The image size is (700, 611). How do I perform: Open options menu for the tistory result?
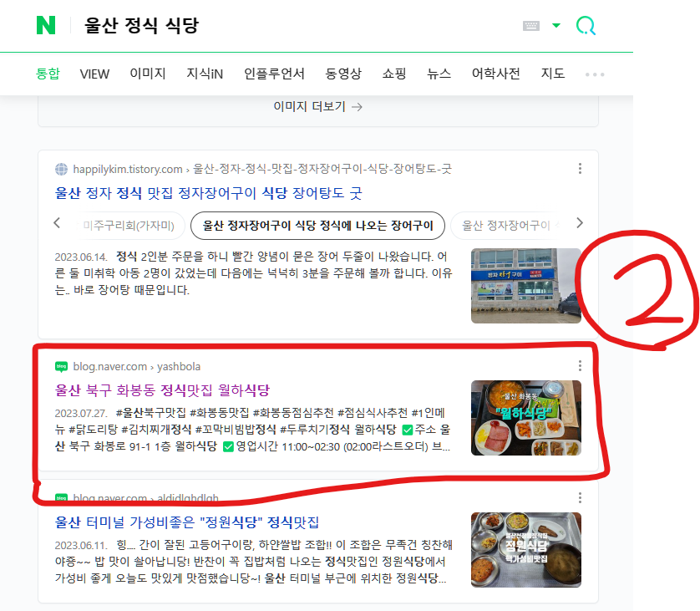pos(580,168)
